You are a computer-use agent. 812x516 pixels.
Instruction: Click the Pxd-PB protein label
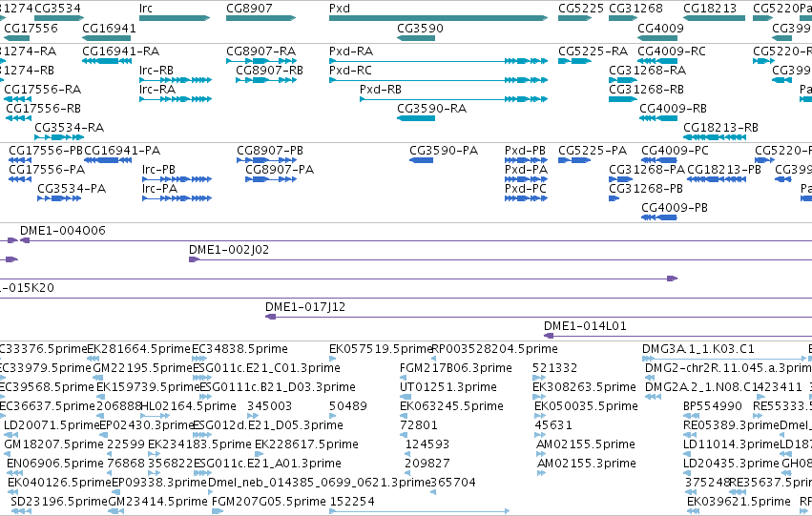[x=525, y=151]
